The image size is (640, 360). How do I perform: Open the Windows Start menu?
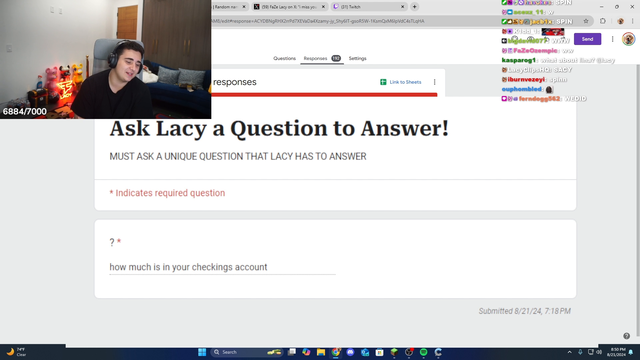[x=202, y=352]
